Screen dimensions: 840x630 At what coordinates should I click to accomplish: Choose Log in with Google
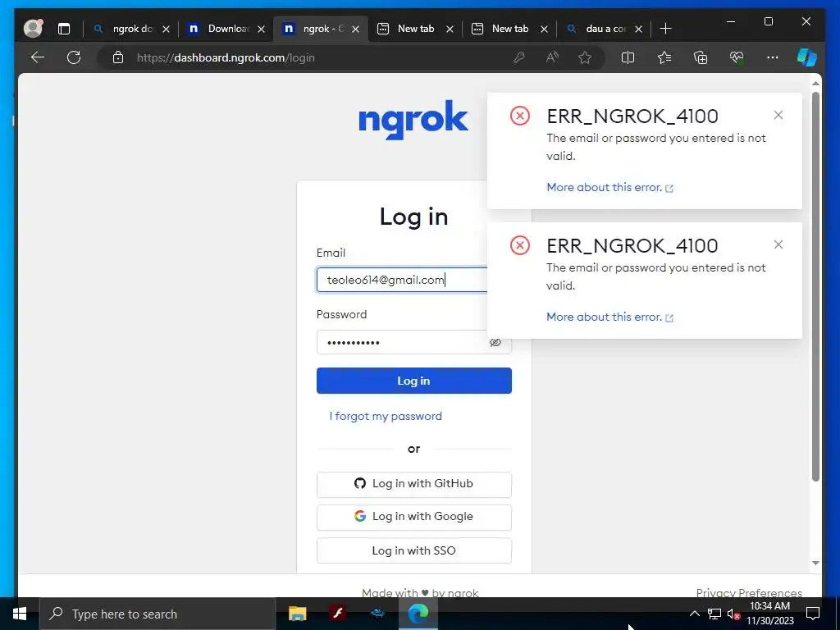413,517
